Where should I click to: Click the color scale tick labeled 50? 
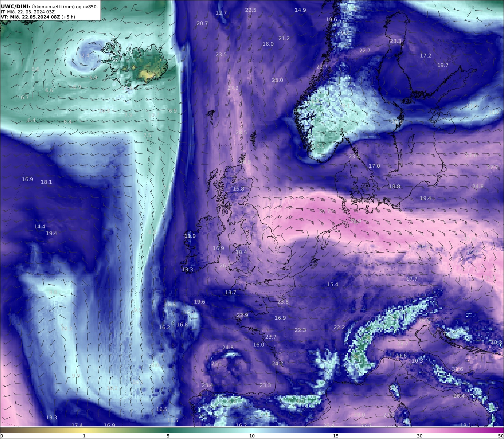[x=500, y=436]
